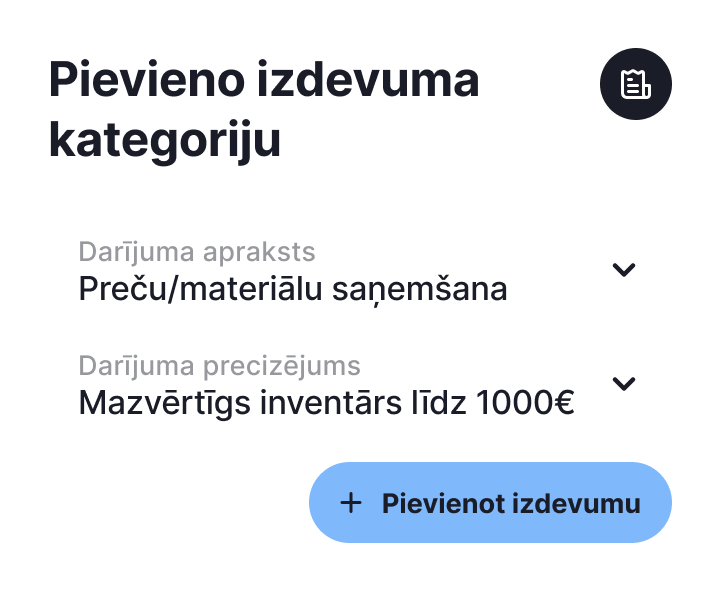Click the saņemšana text in apraksts field

tap(419, 290)
